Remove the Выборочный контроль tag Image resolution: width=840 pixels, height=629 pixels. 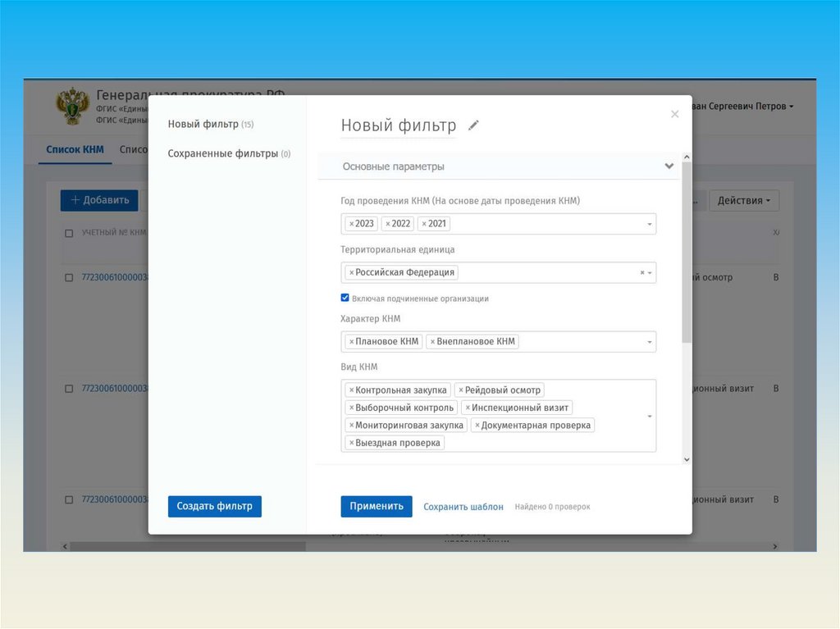(351, 408)
